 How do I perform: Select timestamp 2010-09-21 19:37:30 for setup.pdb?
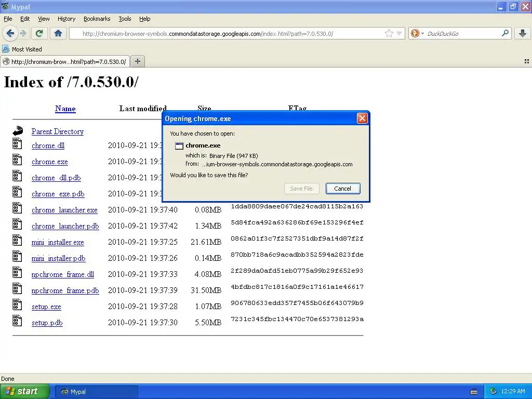point(142,322)
